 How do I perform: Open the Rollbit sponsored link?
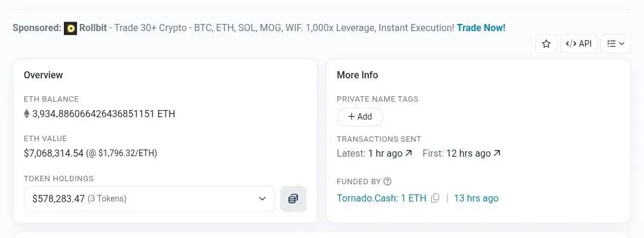pos(93,28)
